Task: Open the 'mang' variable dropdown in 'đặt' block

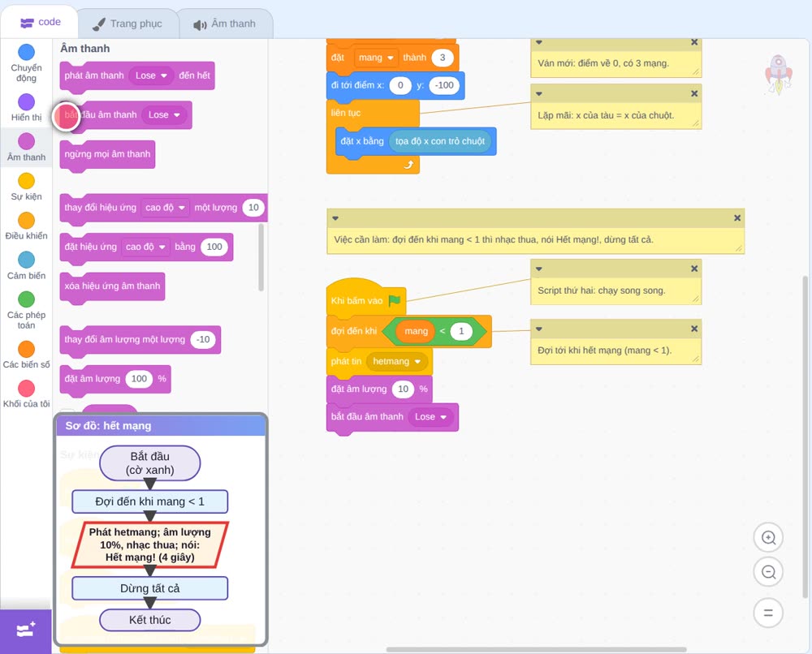Action: (x=377, y=58)
